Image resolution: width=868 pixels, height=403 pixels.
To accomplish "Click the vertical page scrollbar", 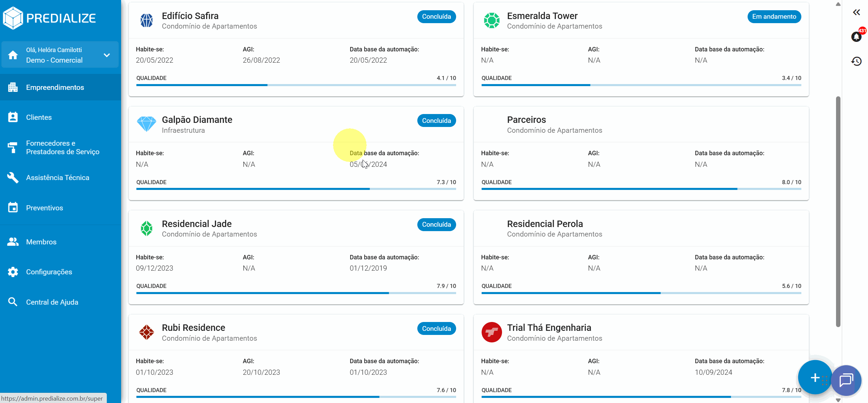I will (x=838, y=211).
